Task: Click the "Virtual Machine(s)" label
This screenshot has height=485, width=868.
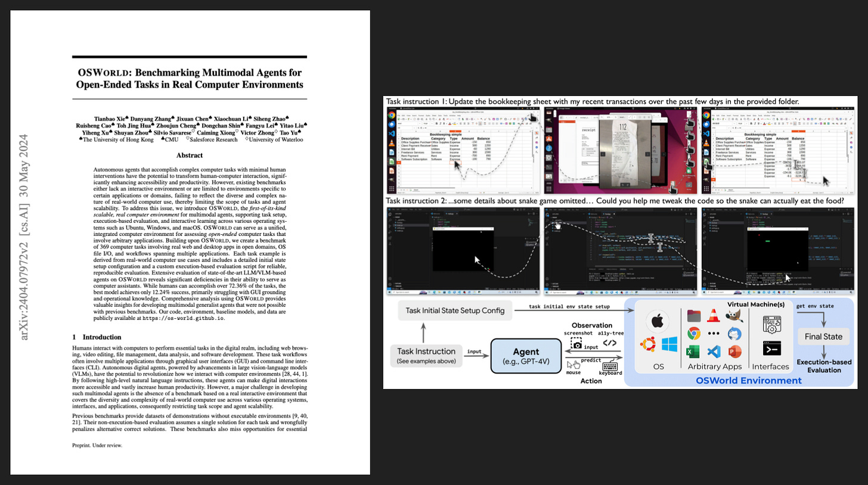Action: pyautogui.click(x=755, y=304)
